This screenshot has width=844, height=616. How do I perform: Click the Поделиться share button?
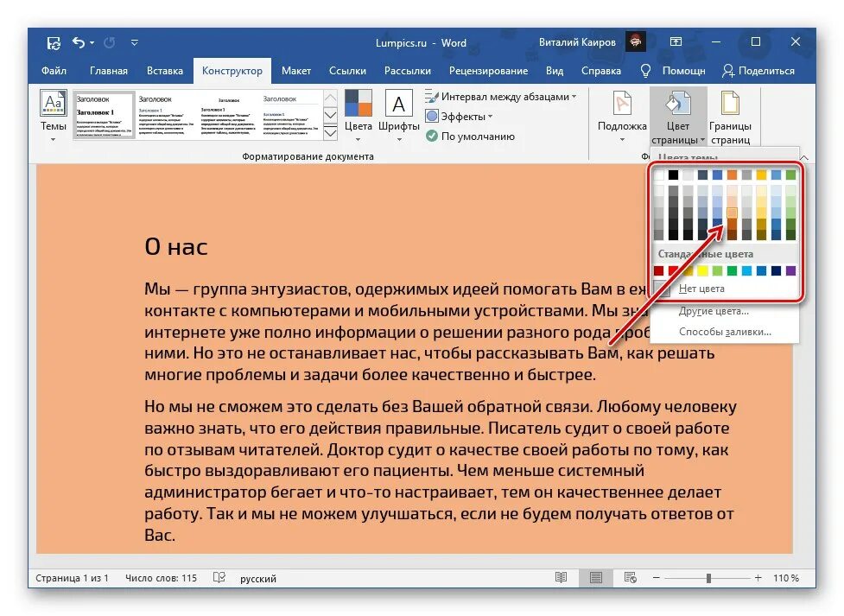pyautogui.click(x=758, y=71)
